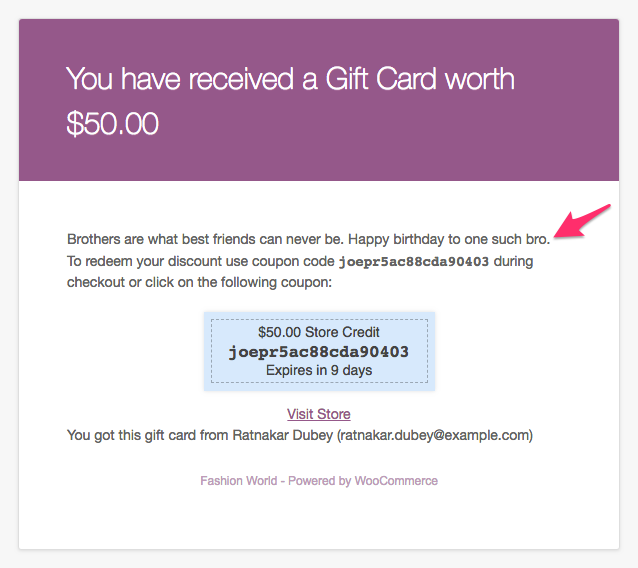This screenshot has height=568, width=638.
Task: Click the Visit Store link
Action: [x=319, y=414]
